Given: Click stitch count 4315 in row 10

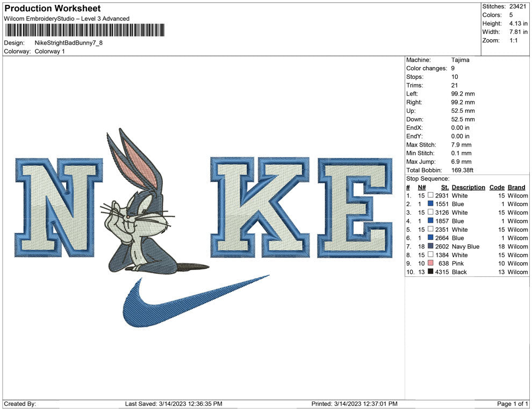Looking at the screenshot, I should click(442, 272).
